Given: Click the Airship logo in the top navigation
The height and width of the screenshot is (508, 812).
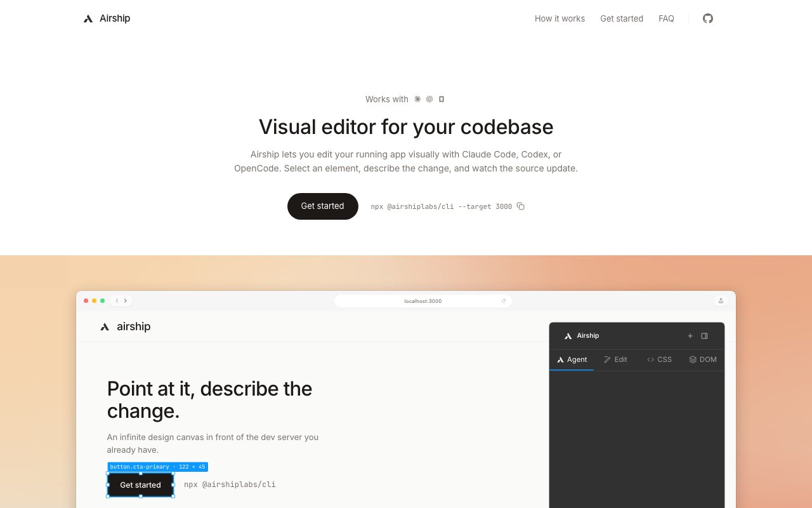Looking at the screenshot, I should (107, 18).
